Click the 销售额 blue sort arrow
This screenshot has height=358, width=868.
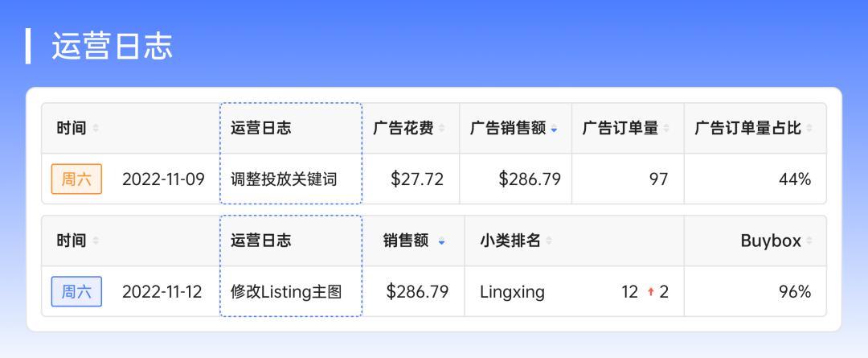pos(441,241)
